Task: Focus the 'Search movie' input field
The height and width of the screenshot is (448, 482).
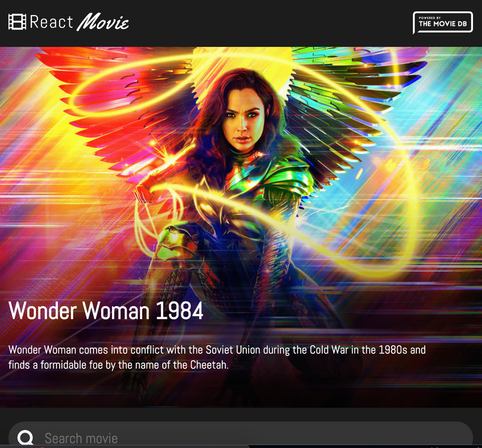Action: click(241, 438)
